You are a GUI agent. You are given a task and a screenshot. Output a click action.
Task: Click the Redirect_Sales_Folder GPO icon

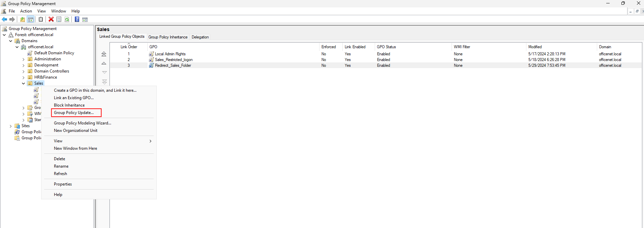coord(152,65)
